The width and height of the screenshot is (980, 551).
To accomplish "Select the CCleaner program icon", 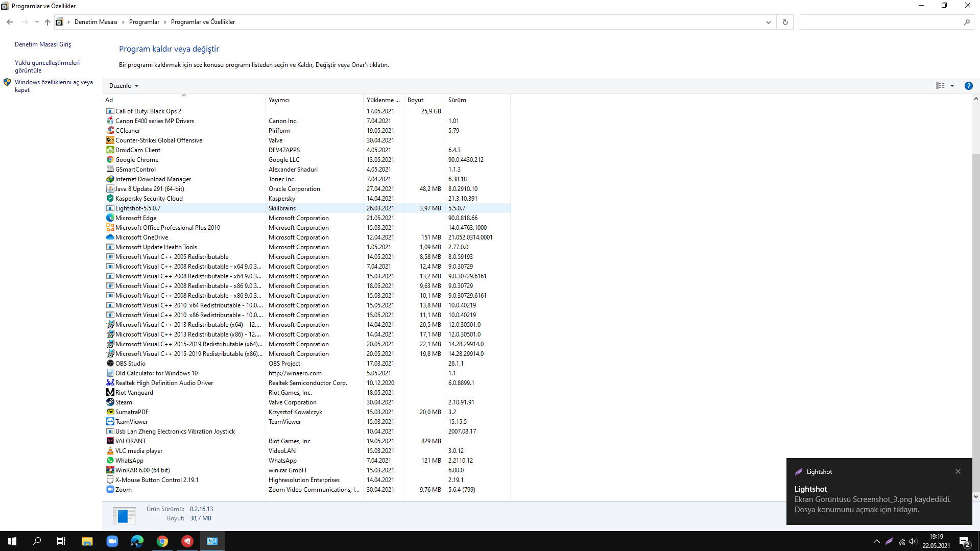I will point(110,130).
